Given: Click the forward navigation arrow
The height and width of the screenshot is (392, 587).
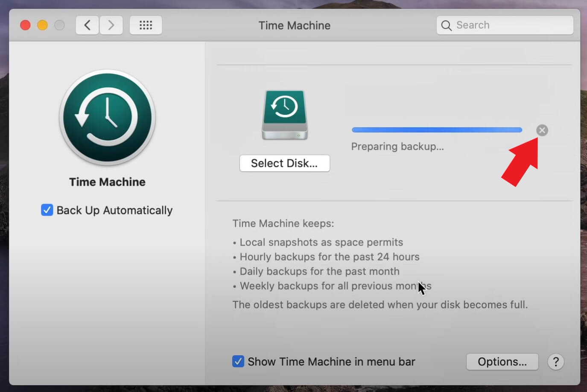Looking at the screenshot, I should pos(111,25).
